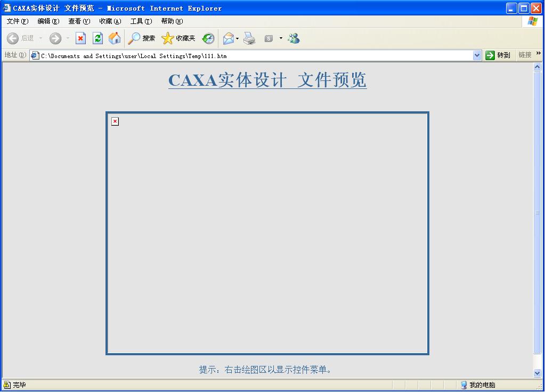Open the Messenger people icon
The image size is (545, 392).
pyautogui.click(x=294, y=38)
